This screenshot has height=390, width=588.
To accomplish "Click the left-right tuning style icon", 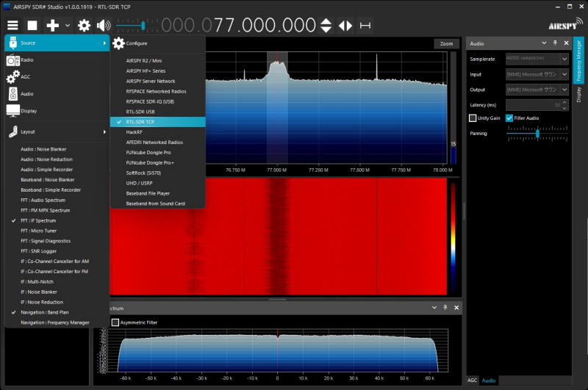I will [345, 26].
